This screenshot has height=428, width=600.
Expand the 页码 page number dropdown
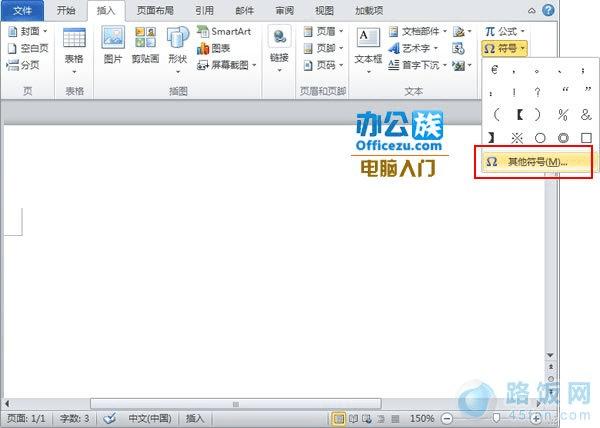(341, 65)
